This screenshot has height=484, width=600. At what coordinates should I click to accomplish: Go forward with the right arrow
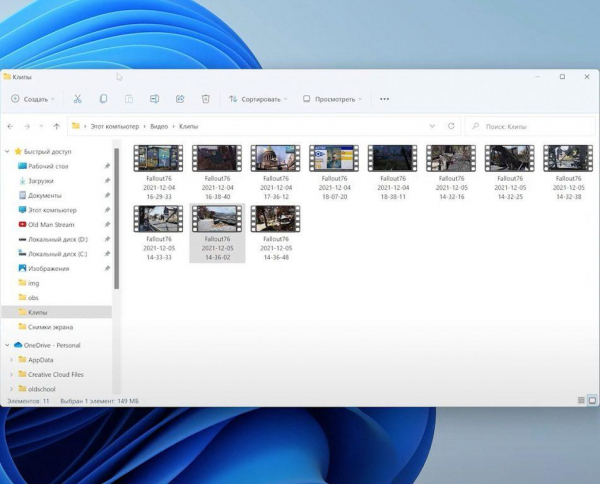point(27,126)
